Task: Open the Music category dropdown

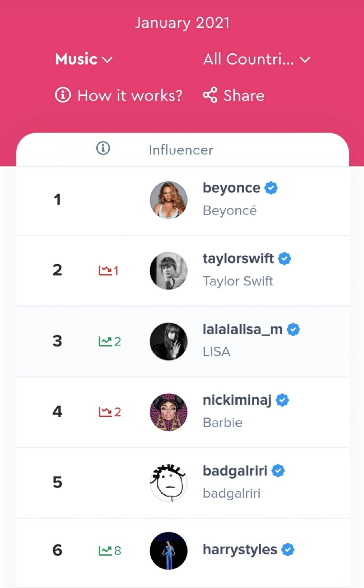Action: (x=83, y=59)
